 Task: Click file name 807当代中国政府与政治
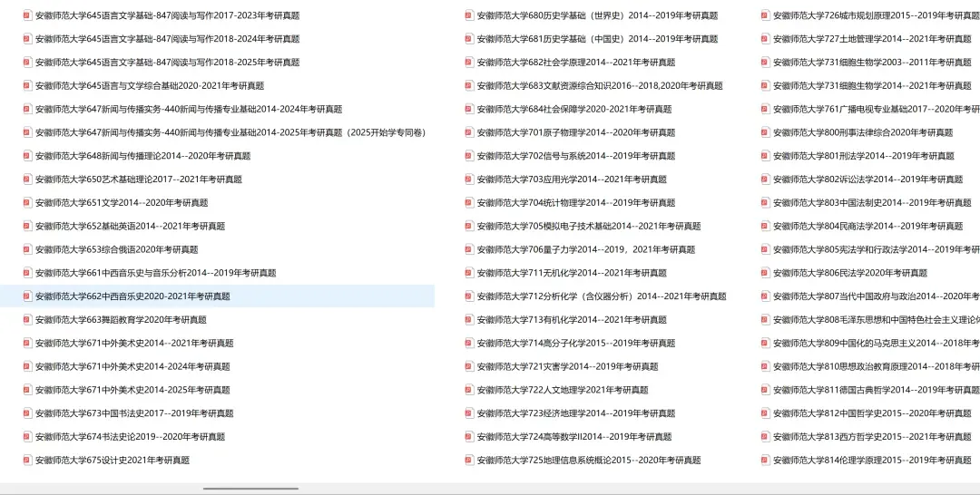(877, 296)
